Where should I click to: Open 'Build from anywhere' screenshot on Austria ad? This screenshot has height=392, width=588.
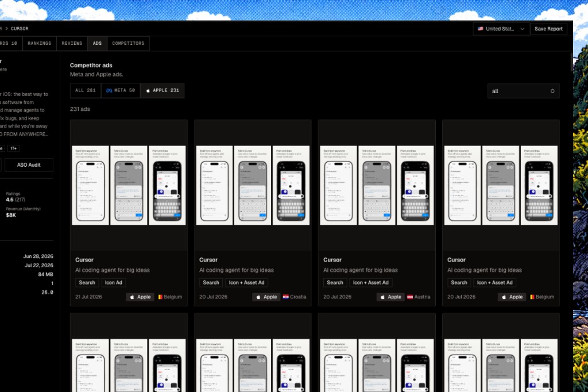point(338,186)
